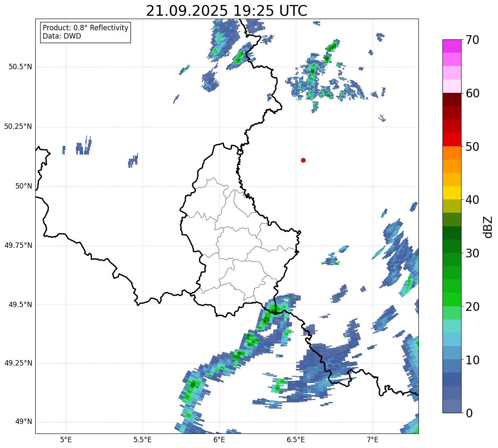Click the title "21.09.2025 19:25 UTC"

click(227, 11)
